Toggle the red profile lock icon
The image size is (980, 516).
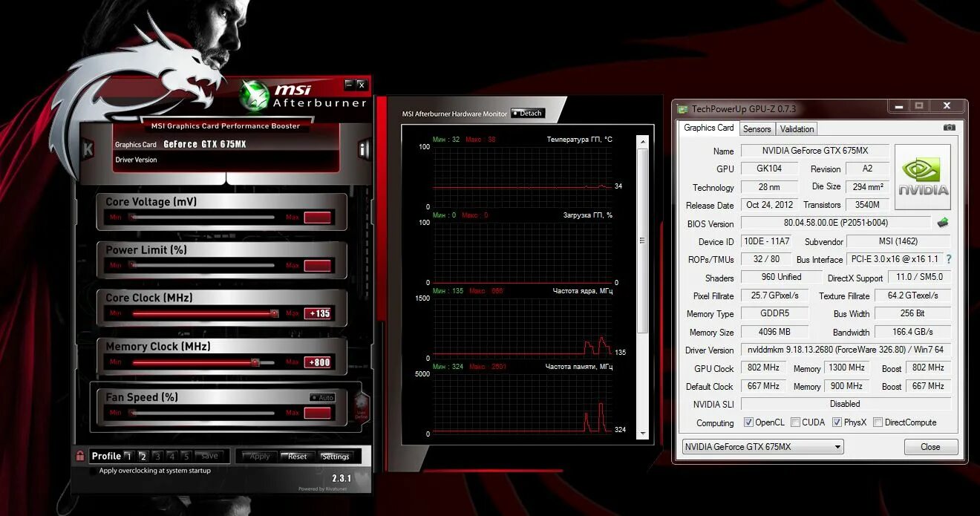coord(79,455)
